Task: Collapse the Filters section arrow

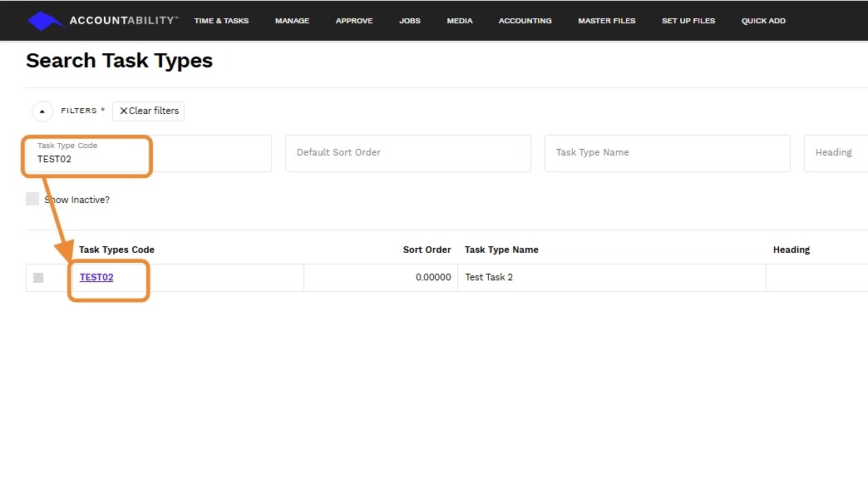Action: (x=42, y=111)
